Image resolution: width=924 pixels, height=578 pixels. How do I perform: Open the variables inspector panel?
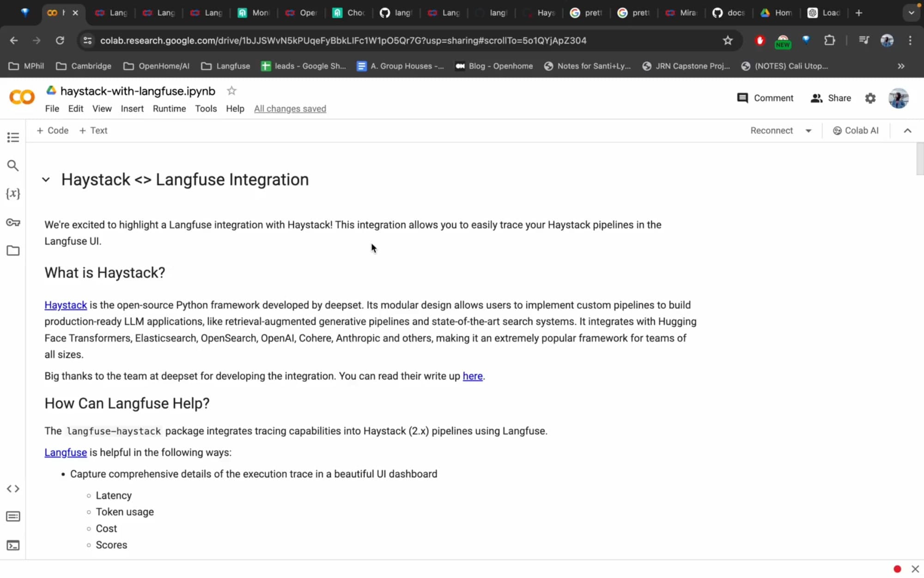[x=13, y=194]
